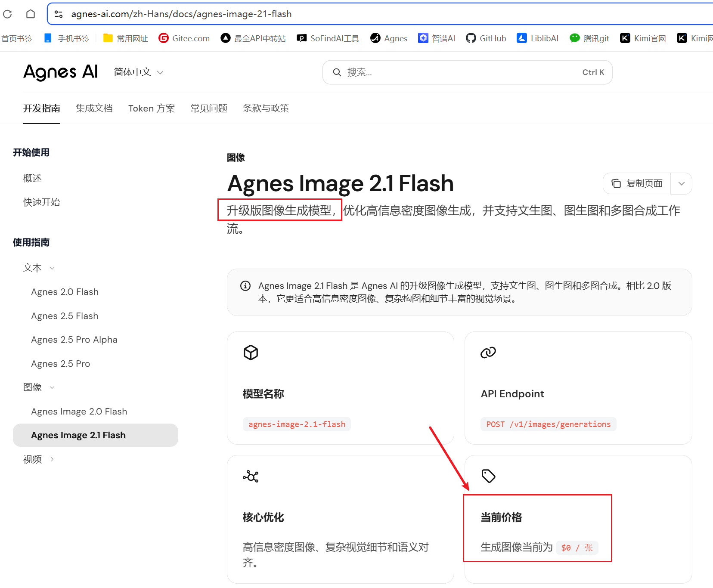Focus the 搜索 search field
This screenshot has height=588, width=713.
click(x=468, y=72)
